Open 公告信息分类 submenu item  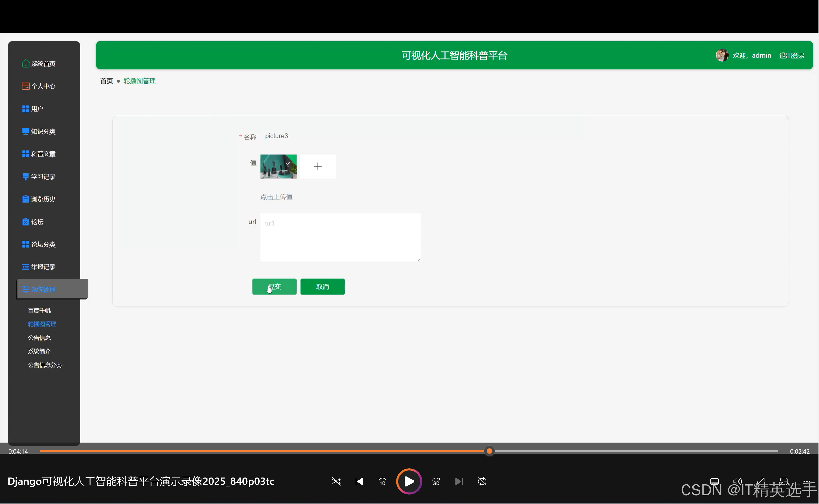coord(45,365)
